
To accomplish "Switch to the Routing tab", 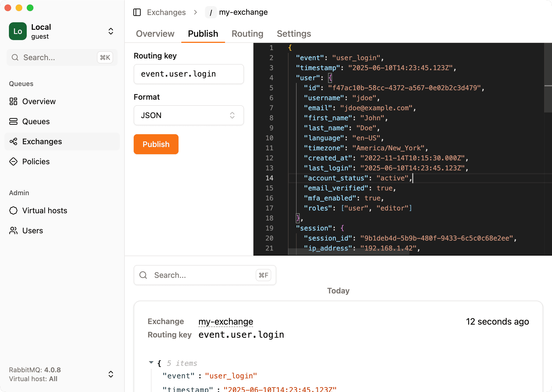I will [247, 33].
